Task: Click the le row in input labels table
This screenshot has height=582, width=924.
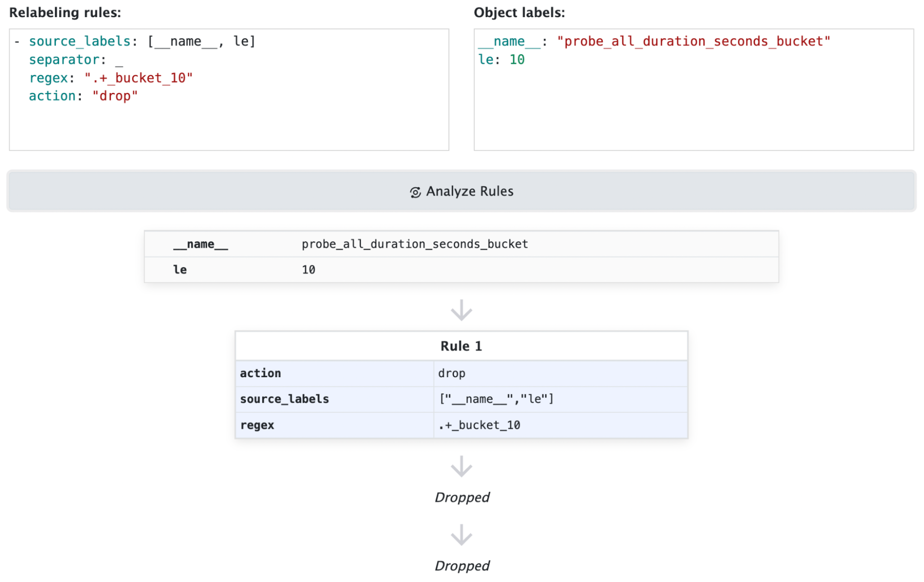Action: pyautogui.click(x=461, y=270)
